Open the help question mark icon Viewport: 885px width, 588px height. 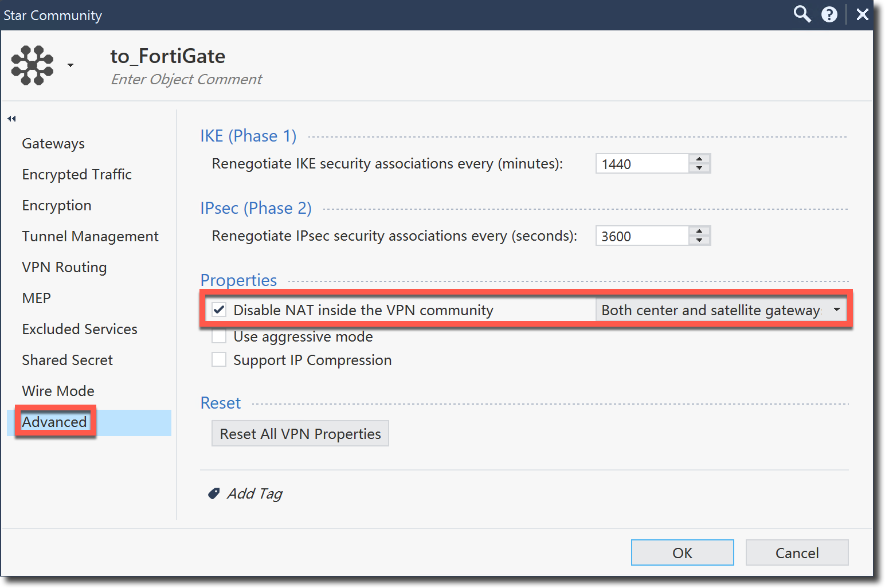[x=829, y=15]
